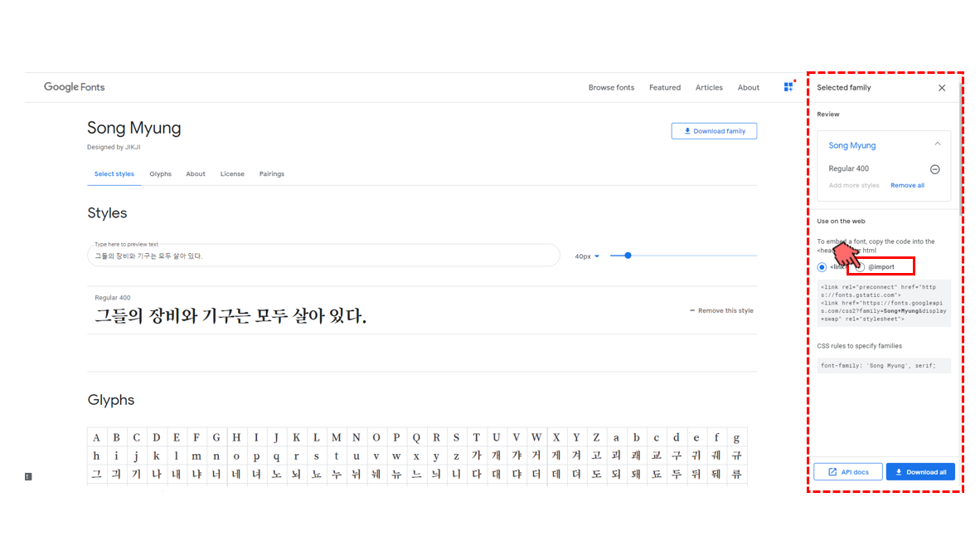This screenshot has height=551, width=980.
Task: Switch to the Select styles tab
Action: [114, 174]
